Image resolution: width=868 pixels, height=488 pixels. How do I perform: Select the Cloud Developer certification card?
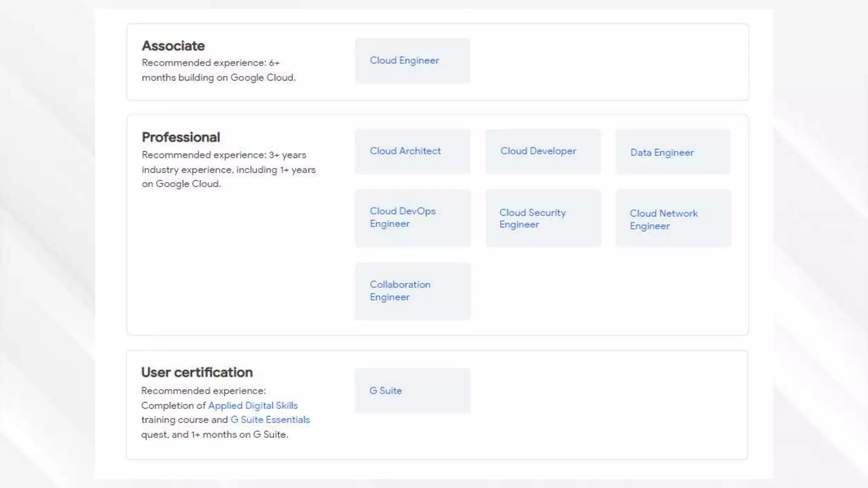tap(538, 151)
